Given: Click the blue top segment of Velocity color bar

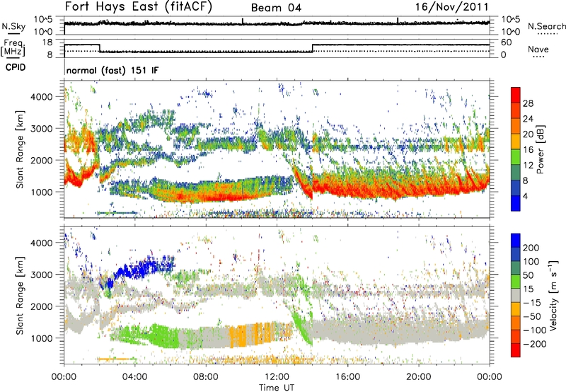Looking at the screenshot, I should click(x=516, y=241).
